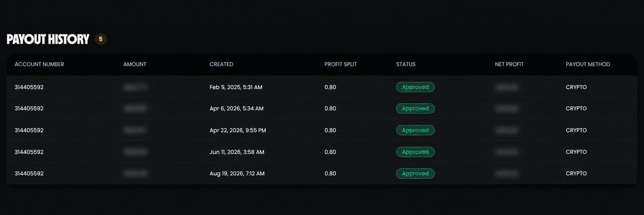Click CRYPTO payout method in Jun 11 row

tap(576, 152)
